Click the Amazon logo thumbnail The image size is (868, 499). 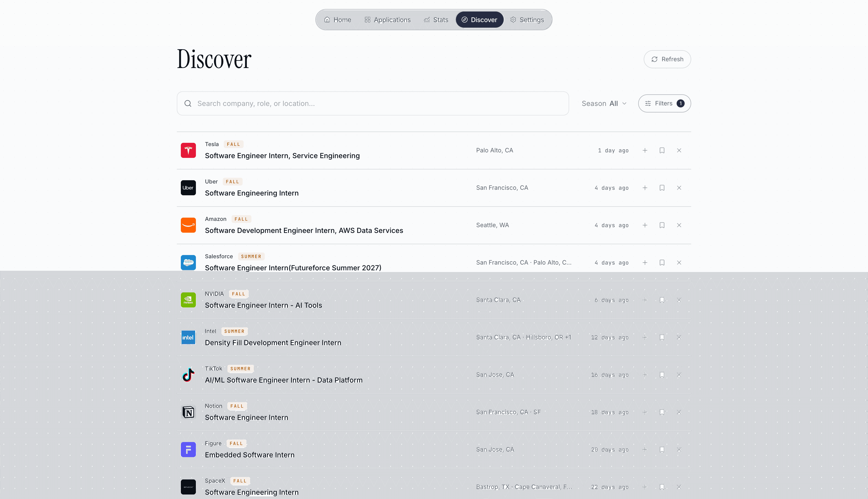188,225
